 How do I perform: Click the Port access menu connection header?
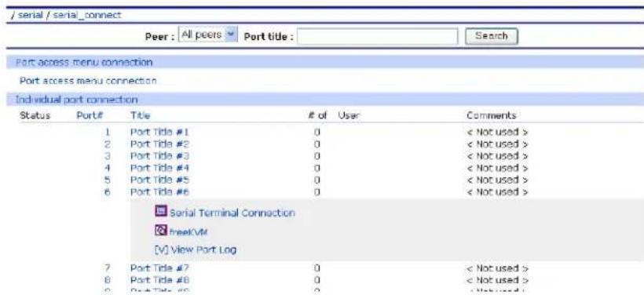click(84, 62)
